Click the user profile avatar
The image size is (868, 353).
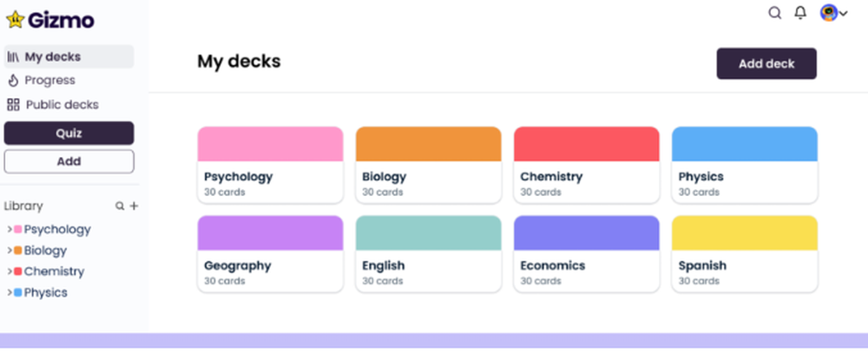coord(828,13)
